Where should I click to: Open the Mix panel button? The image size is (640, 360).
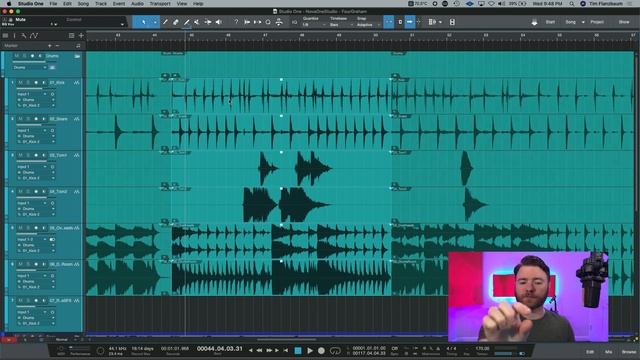[x=608, y=351]
